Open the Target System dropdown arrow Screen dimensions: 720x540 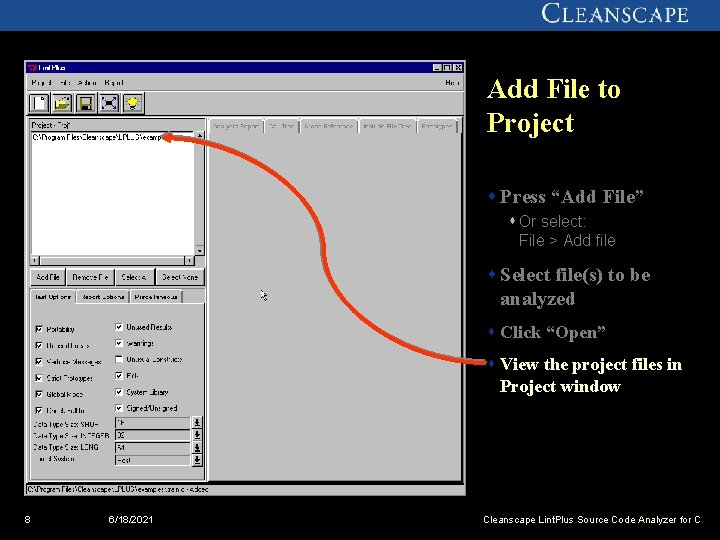(197, 460)
